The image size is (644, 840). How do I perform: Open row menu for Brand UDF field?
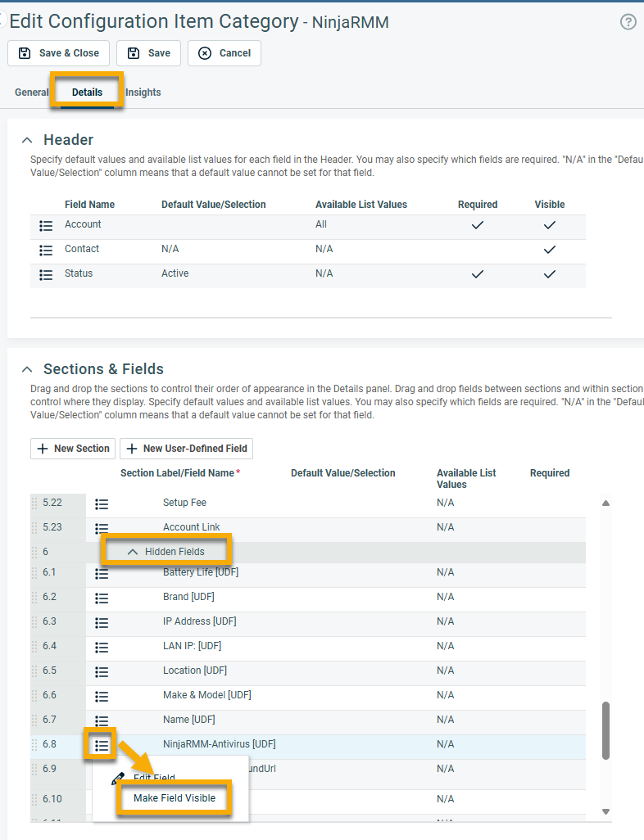coord(102,598)
